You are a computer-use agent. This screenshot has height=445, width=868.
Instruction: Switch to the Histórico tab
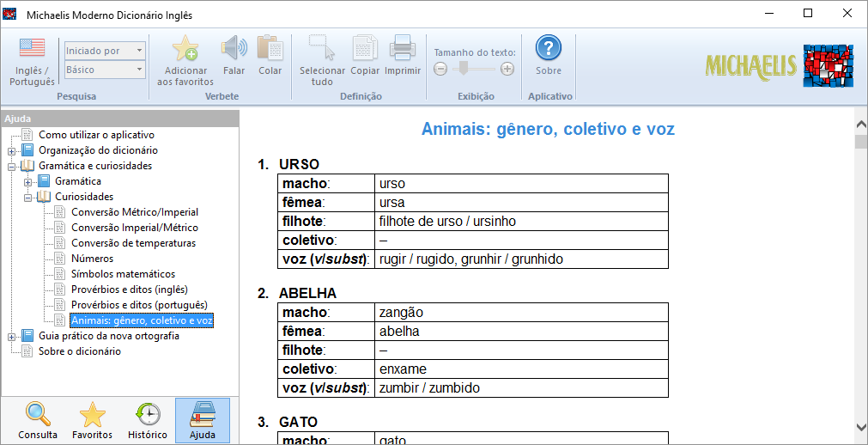point(148,420)
